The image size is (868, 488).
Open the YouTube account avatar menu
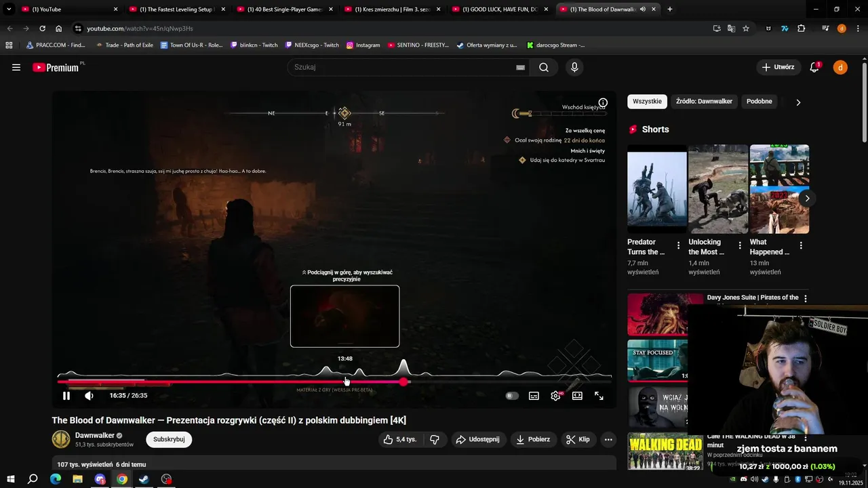coord(840,67)
